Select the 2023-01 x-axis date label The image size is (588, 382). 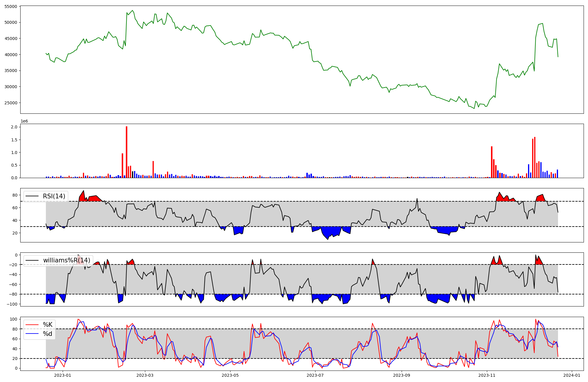(x=63, y=375)
